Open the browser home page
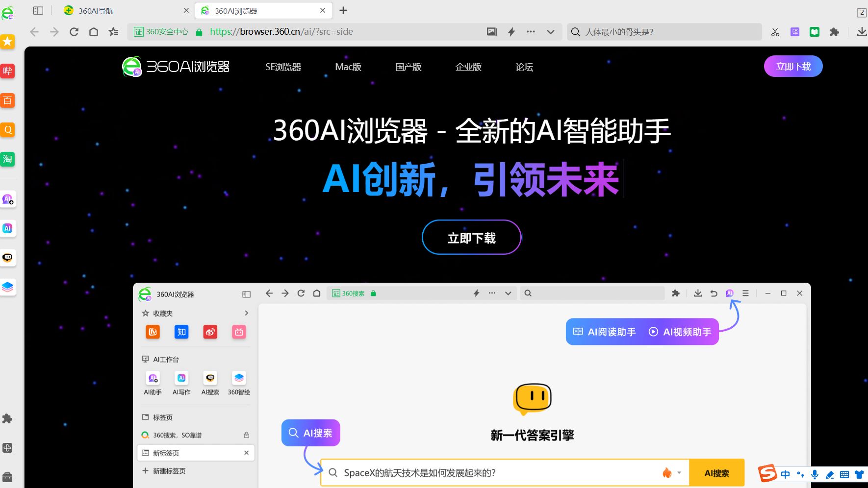The height and width of the screenshot is (488, 868). pyautogui.click(x=94, y=32)
